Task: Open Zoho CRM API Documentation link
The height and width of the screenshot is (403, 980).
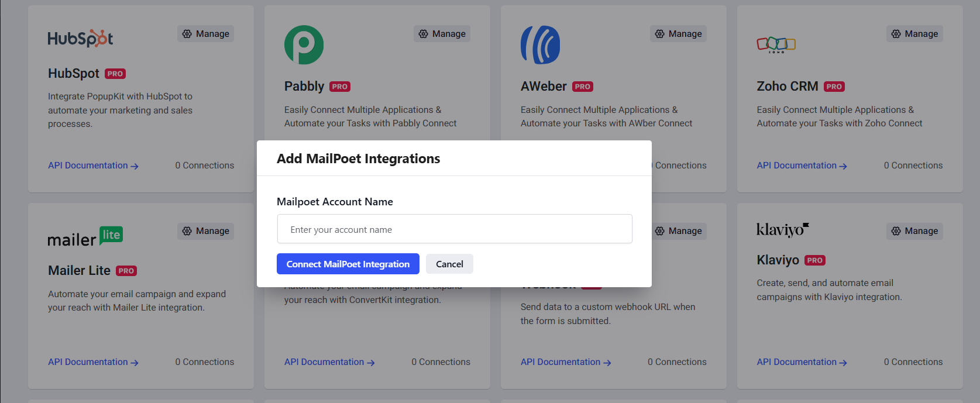Action: pos(802,166)
